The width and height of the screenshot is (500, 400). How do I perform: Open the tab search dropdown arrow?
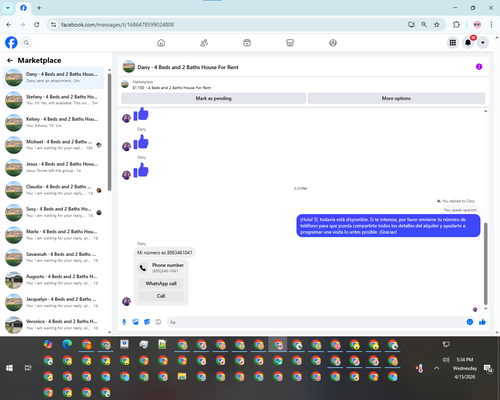tap(8, 8)
